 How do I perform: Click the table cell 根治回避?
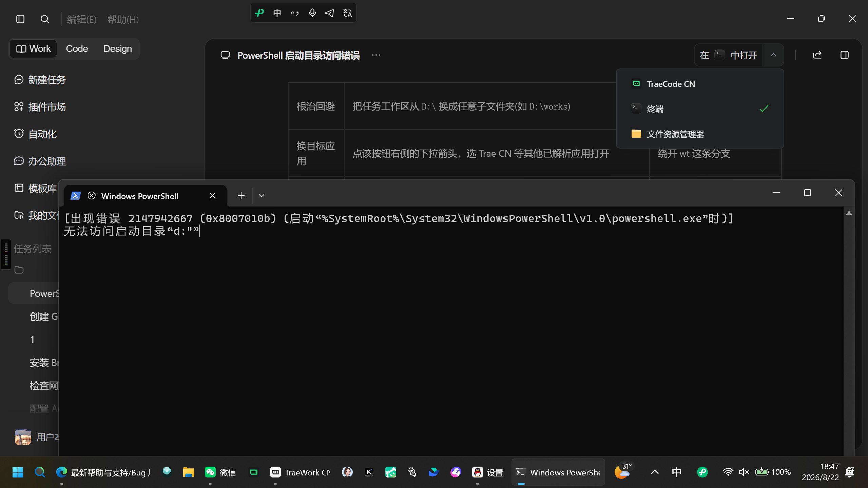click(x=316, y=106)
